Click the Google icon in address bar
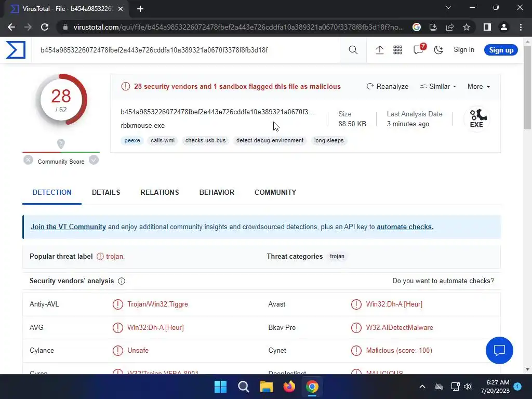This screenshot has width=532, height=399. coord(417,27)
